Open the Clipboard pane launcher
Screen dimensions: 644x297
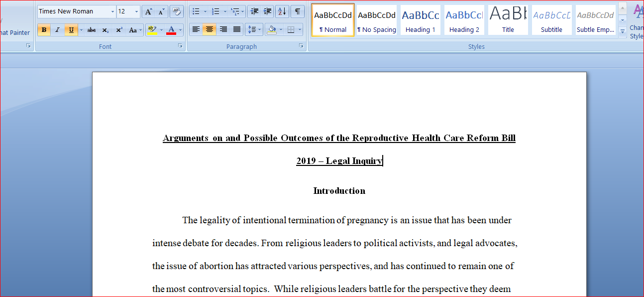[28, 46]
